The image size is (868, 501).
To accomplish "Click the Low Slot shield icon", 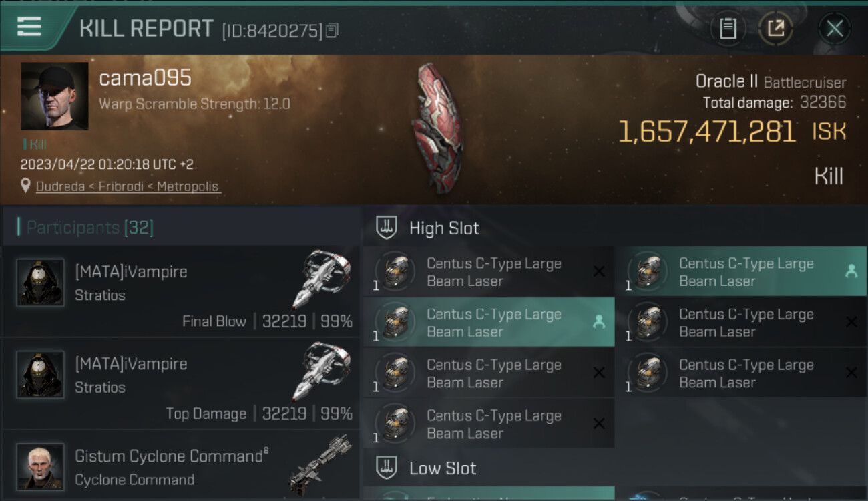I will tap(387, 468).
